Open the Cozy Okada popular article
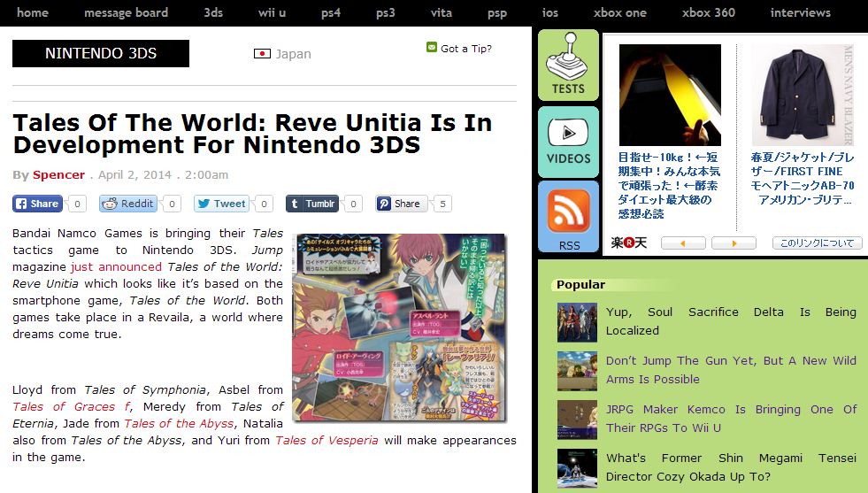The width and height of the screenshot is (868, 493). point(731,467)
